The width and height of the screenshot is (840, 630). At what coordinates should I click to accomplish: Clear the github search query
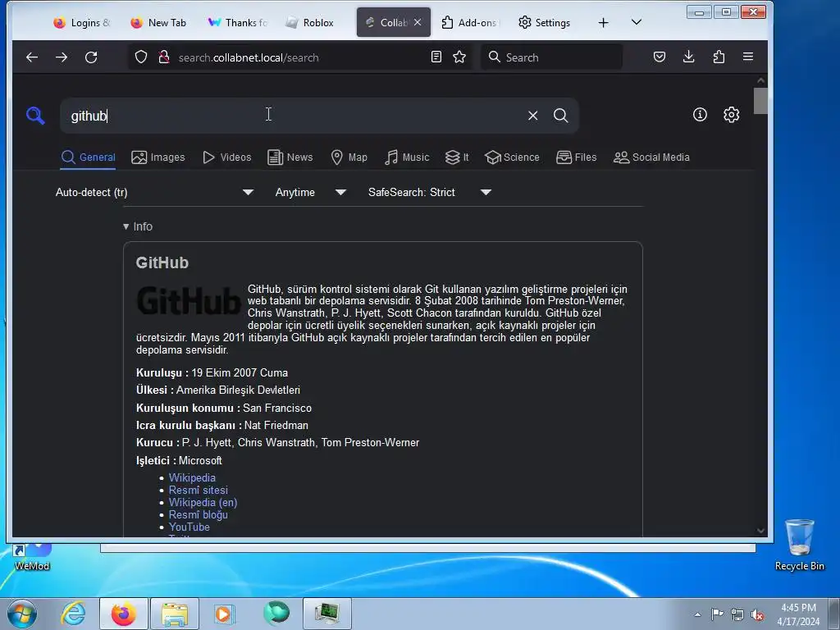point(532,116)
